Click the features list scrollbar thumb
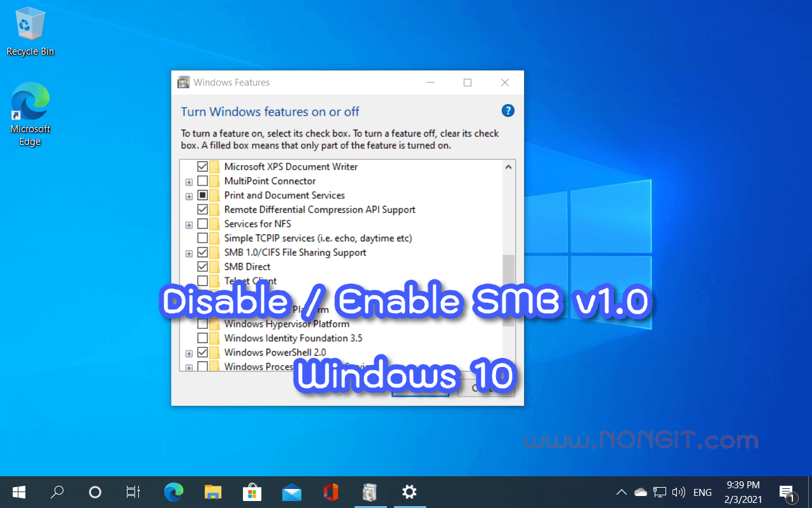The height and width of the screenshot is (508, 812). point(508,291)
